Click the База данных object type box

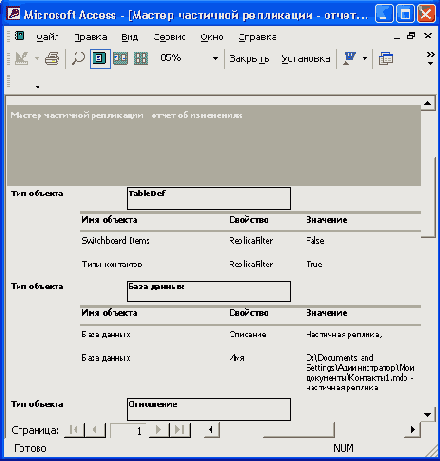pos(209,291)
